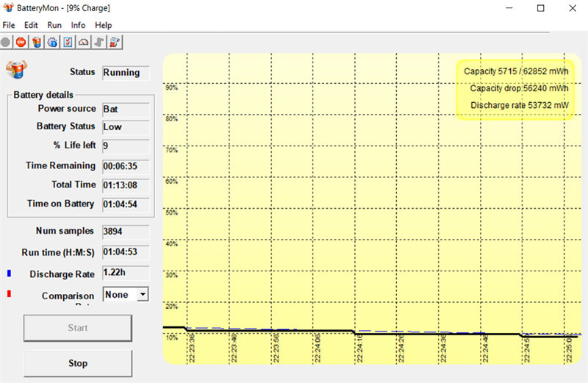Click the gauge meter toolbar icon

coord(84,43)
